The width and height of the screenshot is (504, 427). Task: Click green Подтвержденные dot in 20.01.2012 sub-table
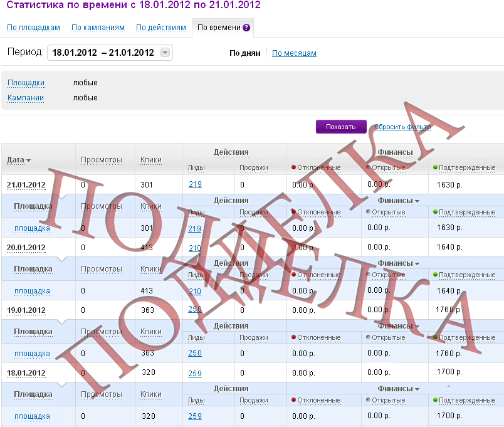[x=435, y=275]
